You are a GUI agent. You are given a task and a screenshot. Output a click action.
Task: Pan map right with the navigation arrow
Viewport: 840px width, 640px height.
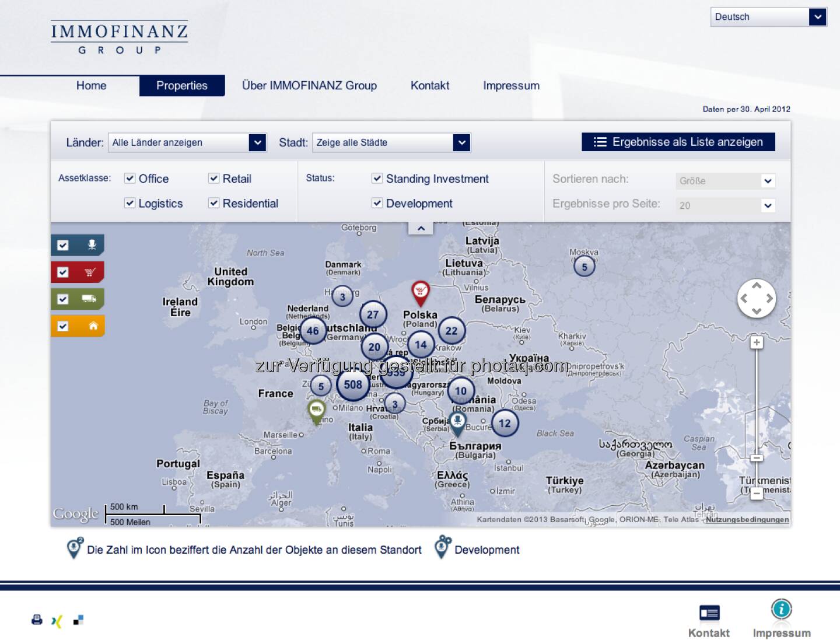pos(769,298)
